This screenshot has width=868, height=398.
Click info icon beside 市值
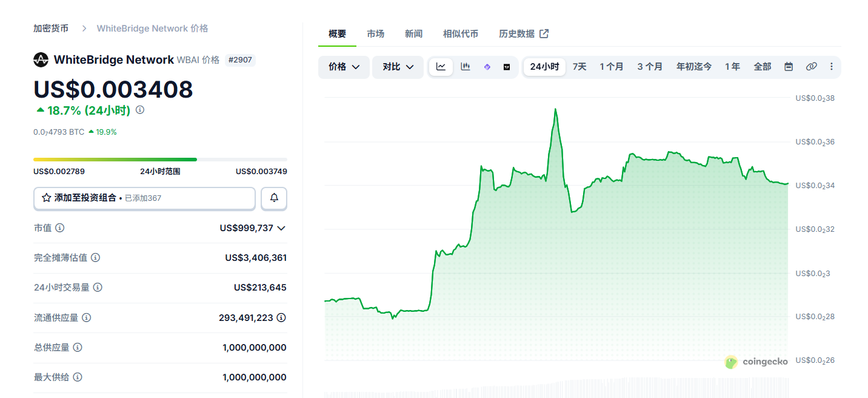coord(60,228)
